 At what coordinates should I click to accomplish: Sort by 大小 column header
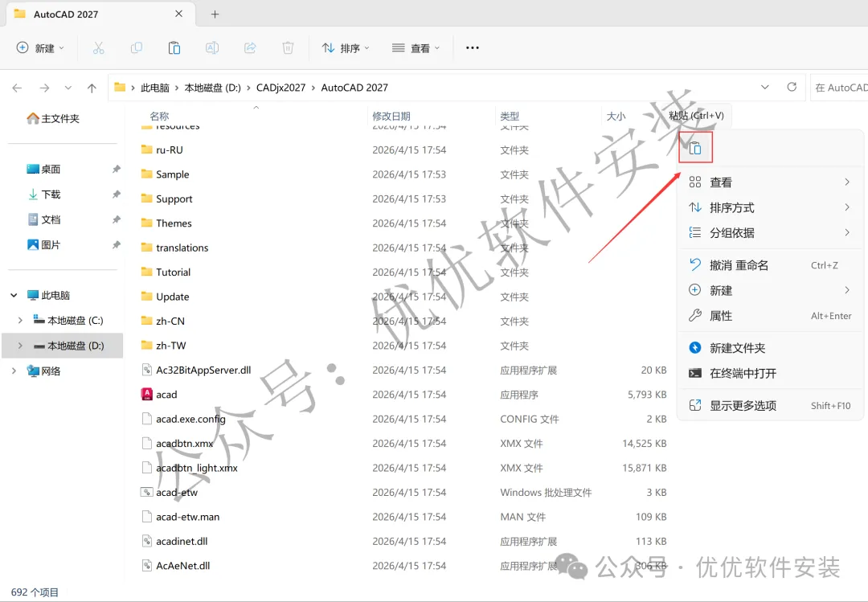coord(616,117)
